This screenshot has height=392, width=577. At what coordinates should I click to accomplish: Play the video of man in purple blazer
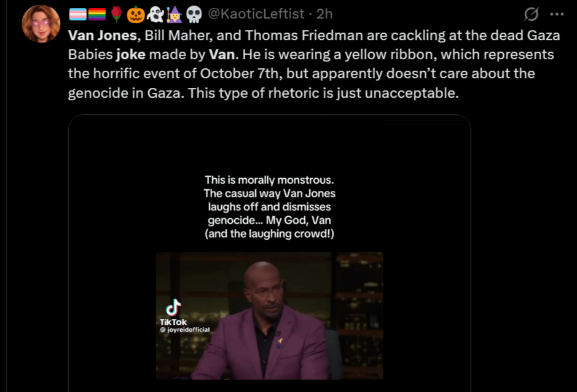point(269,315)
